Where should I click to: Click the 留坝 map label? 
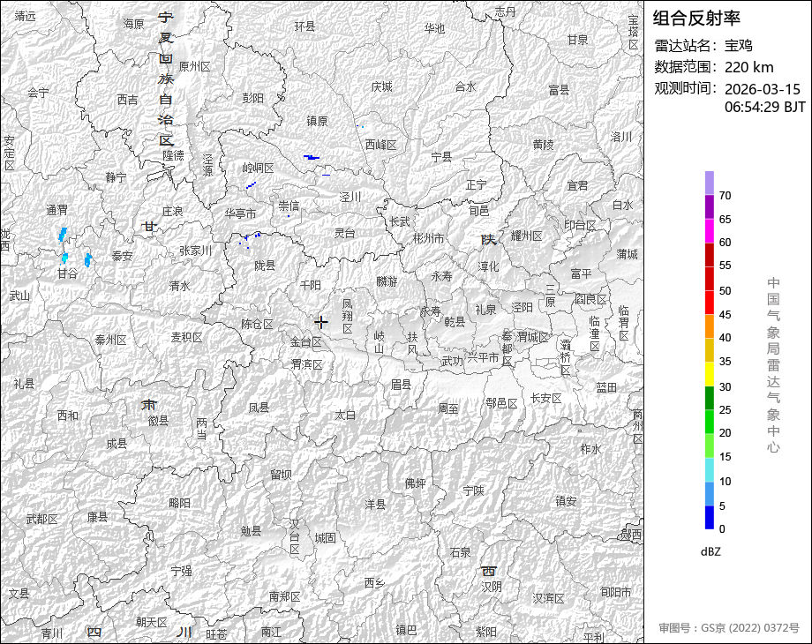tap(281, 475)
